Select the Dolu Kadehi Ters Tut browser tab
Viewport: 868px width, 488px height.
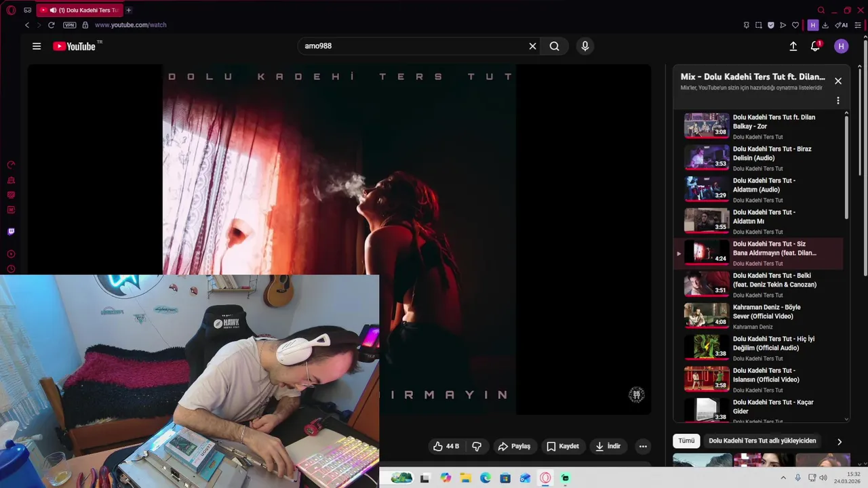pos(79,10)
